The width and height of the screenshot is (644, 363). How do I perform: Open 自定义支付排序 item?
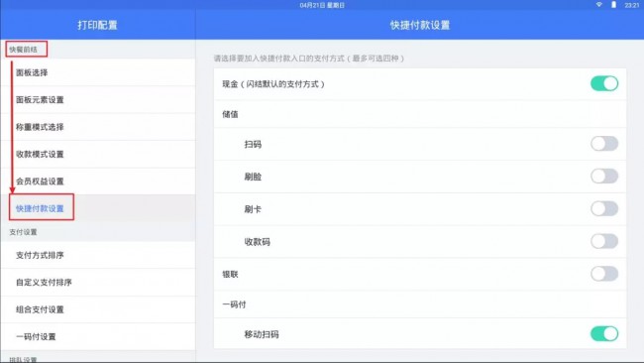pos(98,283)
